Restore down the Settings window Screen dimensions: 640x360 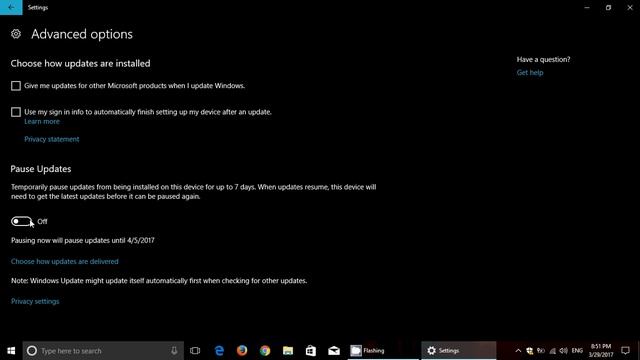[608, 7]
